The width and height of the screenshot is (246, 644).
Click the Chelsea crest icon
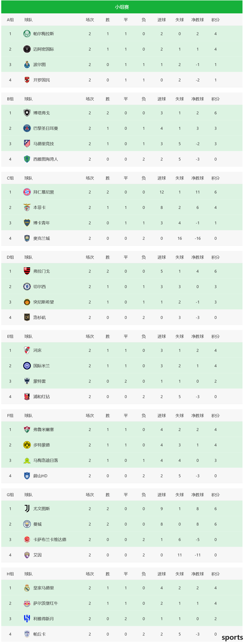[x=27, y=286]
